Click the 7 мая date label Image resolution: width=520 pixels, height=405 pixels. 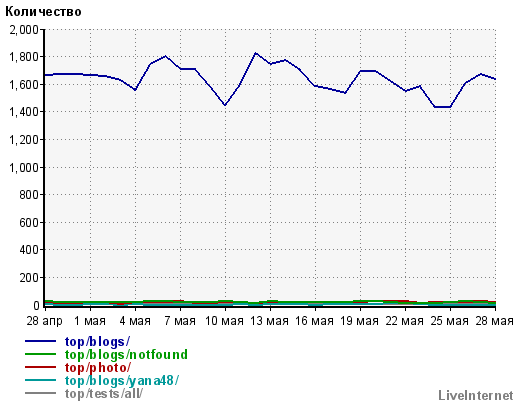point(180,321)
